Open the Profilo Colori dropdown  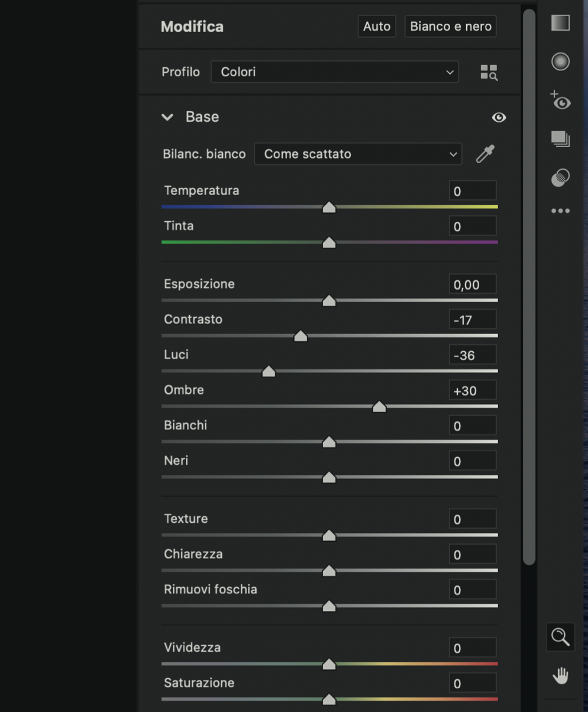coord(335,72)
